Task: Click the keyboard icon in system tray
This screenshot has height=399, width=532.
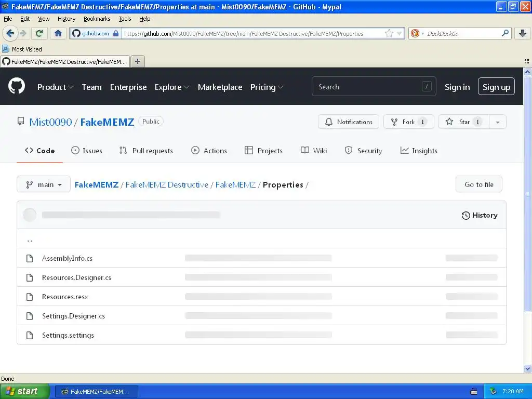Action: (474, 392)
